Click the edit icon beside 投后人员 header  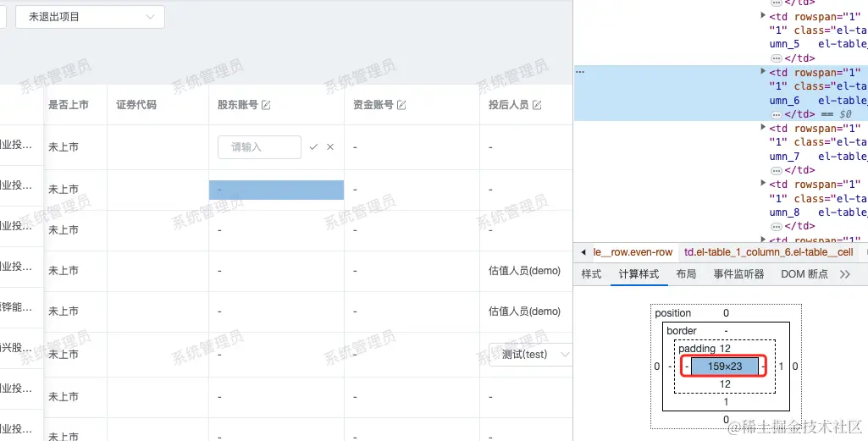537,105
